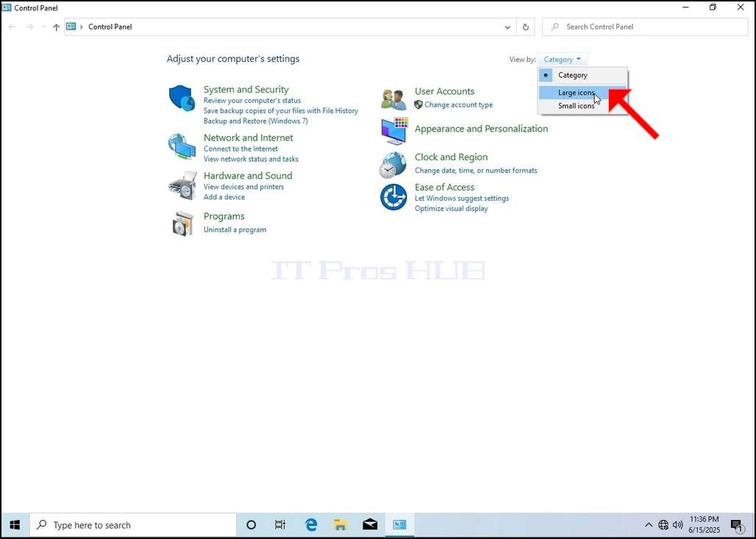Go up one folder level arrow

57,27
